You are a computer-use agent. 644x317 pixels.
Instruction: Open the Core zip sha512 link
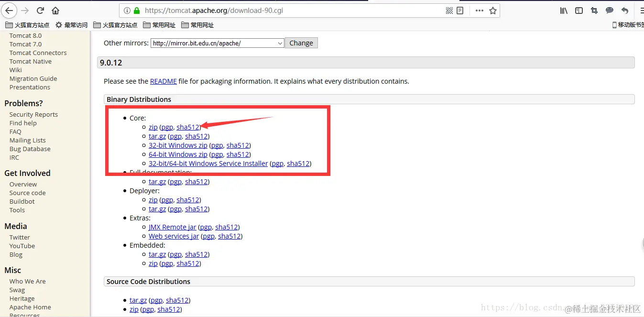coord(187,127)
